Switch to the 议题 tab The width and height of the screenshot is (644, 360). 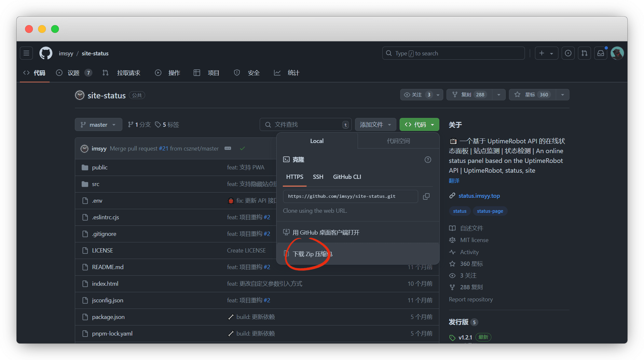coord(74,73)
